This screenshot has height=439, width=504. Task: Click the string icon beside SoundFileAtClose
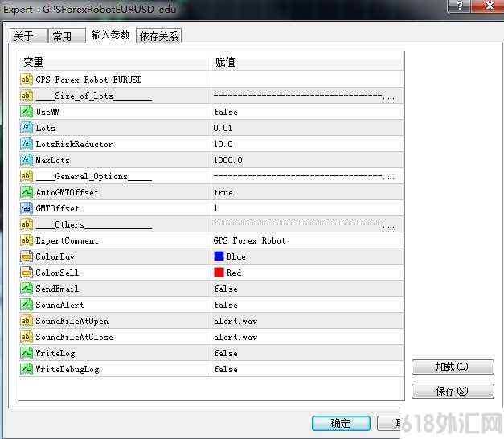[26, 337]
